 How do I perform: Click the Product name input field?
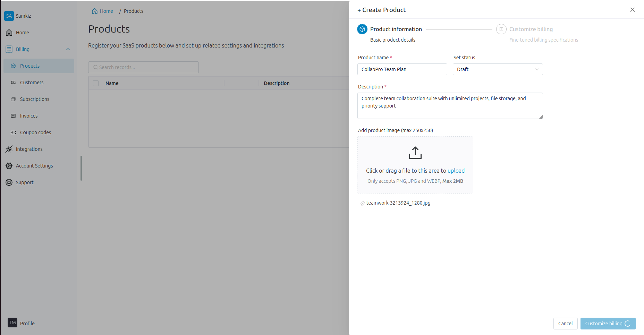click(402, 69)
